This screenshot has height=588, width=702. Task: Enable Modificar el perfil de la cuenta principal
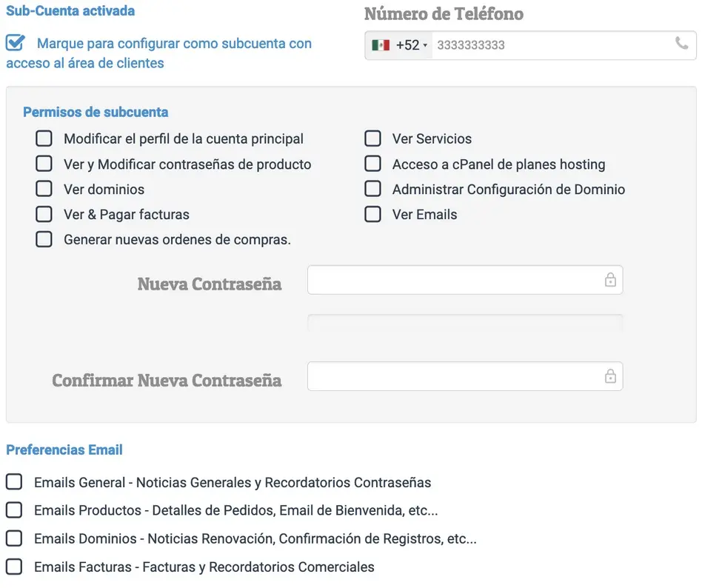[x=44, y=138]
